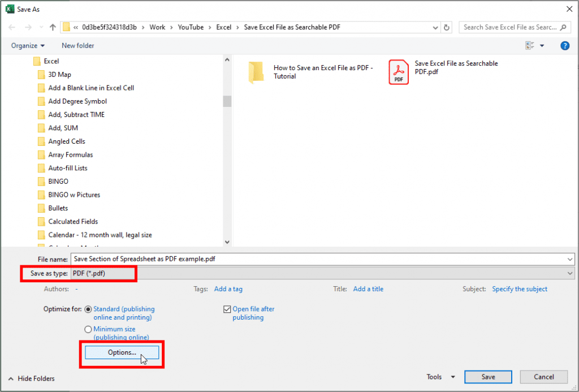Open the Organize menu
The width and height of the screenshot is (579, 392).
coord(28,45)
